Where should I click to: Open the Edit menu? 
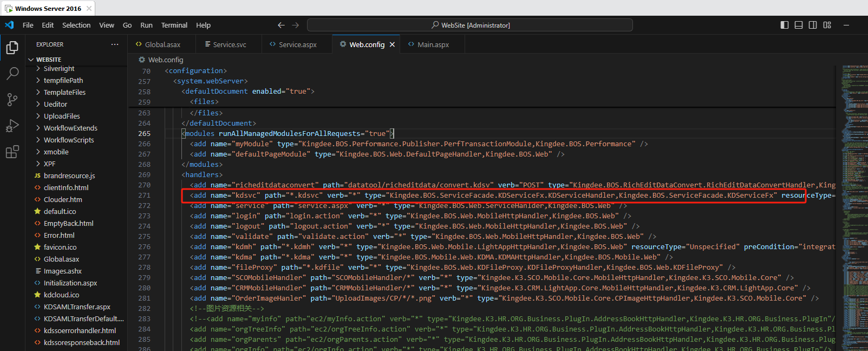tap(48, 25)
